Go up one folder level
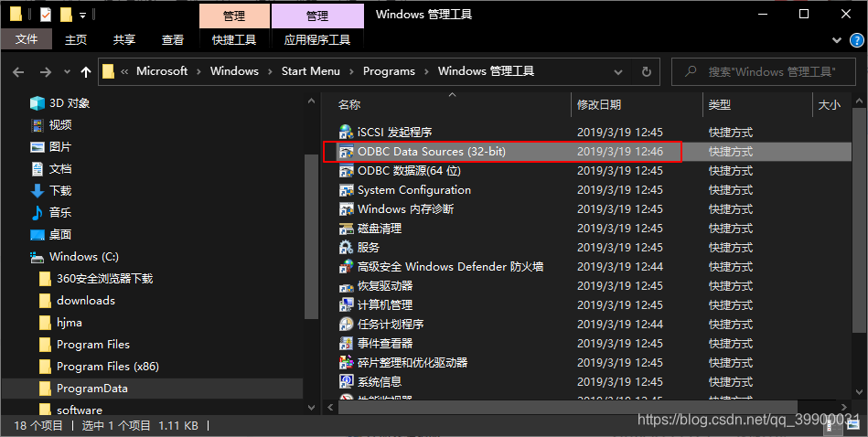The height and width of the screenshot is (437, 868). point(86,72)
